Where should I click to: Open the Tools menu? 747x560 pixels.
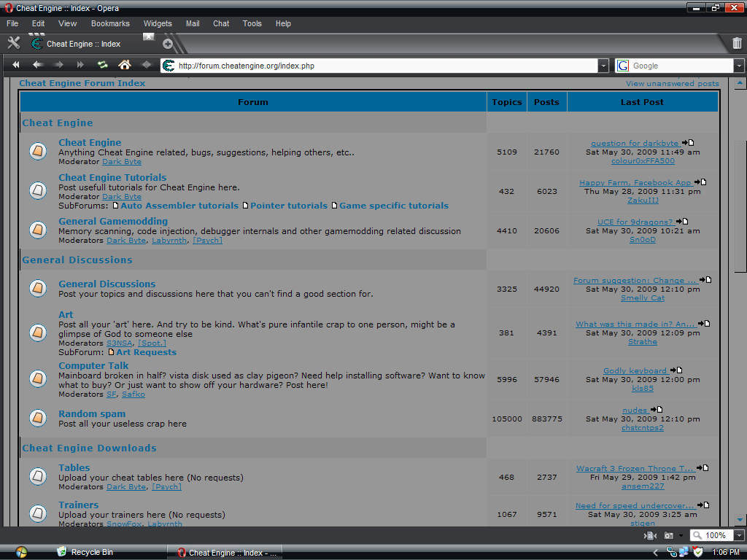coord(252,23)
